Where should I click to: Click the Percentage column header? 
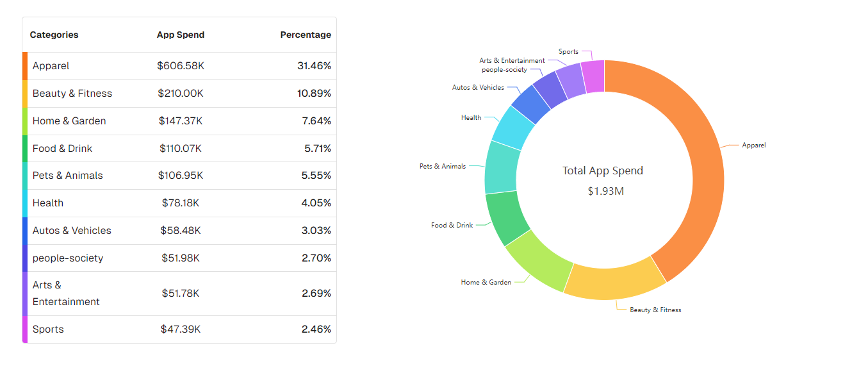pyautogui.click(x=306, y=35)
